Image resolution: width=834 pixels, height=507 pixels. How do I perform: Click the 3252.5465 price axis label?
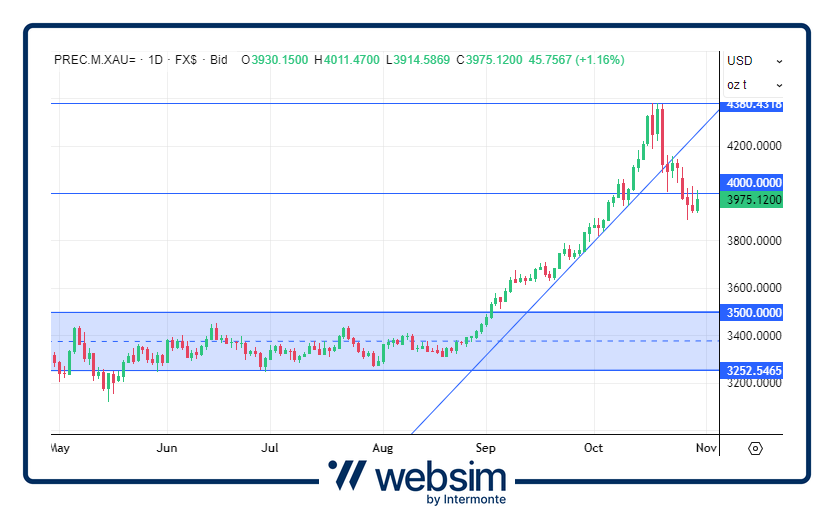[755, 370]
